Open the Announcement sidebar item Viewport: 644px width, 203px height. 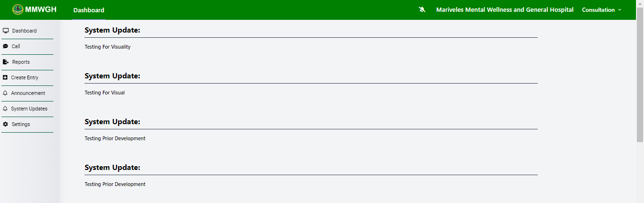28,93
